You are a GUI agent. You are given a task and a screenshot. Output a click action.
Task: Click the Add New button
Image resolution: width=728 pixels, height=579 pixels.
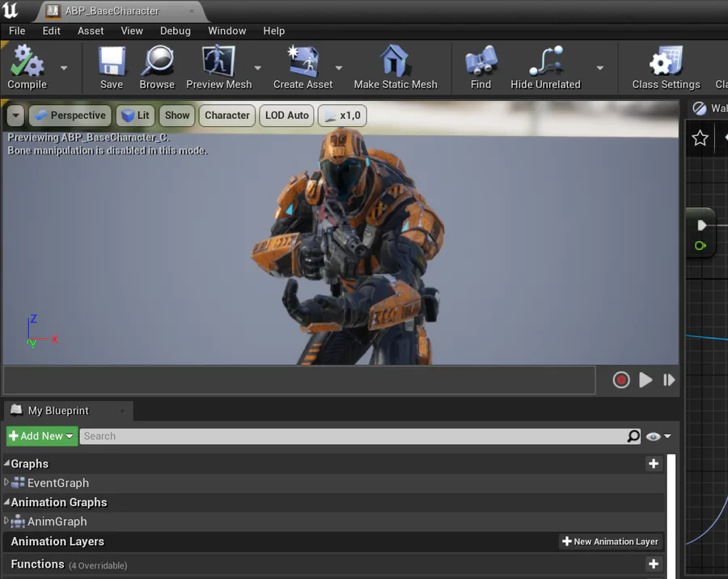click(42, 436)
